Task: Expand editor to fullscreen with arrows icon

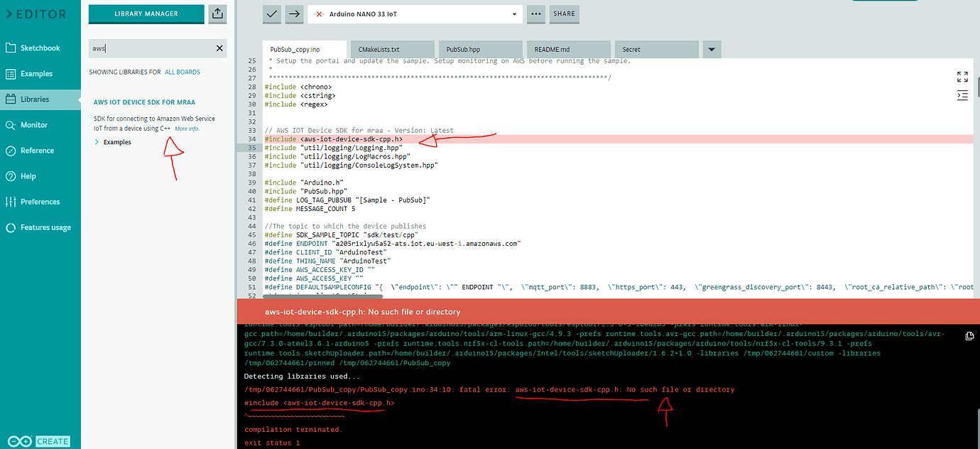Action: click(962, 77)
